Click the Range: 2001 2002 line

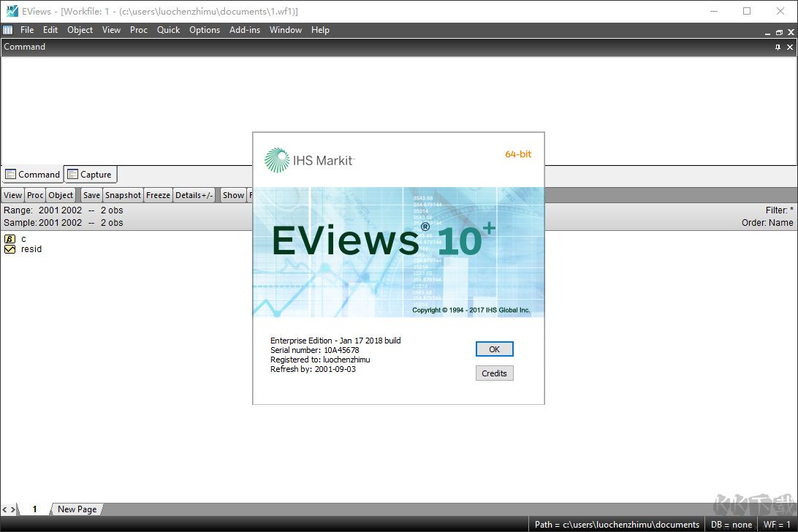click(63, 210)
